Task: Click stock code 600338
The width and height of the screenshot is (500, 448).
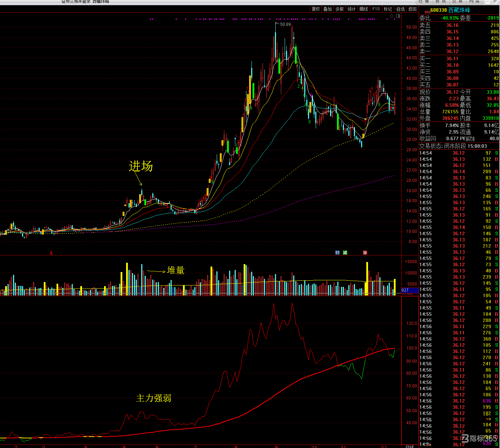Action: coord(438,10)
